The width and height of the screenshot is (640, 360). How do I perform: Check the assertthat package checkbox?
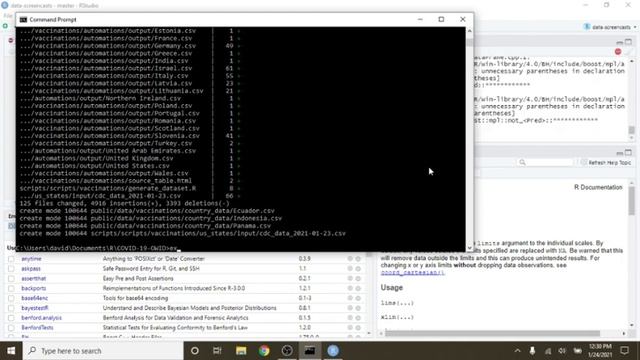(11, 278)
